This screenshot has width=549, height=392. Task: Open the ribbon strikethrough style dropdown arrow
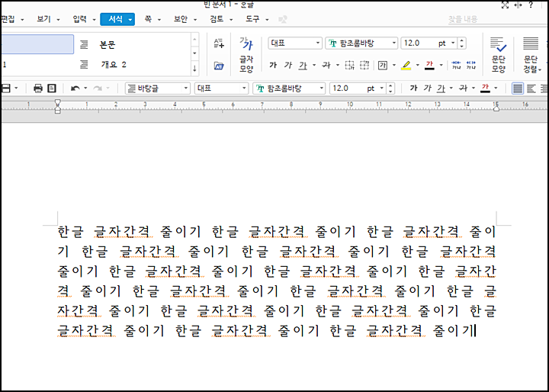coord(338,65)
